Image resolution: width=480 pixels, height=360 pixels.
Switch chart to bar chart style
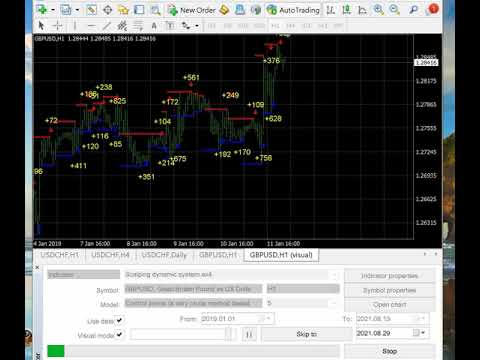point(331,10)
